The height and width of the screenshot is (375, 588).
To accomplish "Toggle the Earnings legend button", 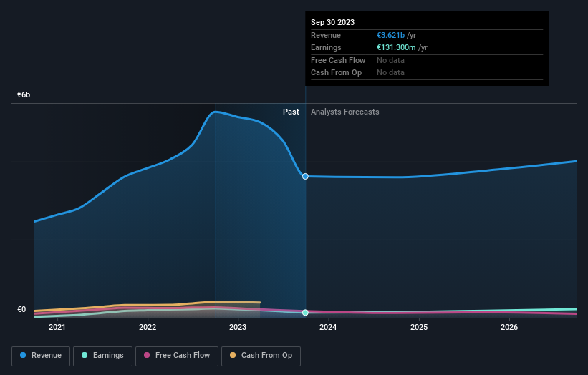I will (102, 356).
